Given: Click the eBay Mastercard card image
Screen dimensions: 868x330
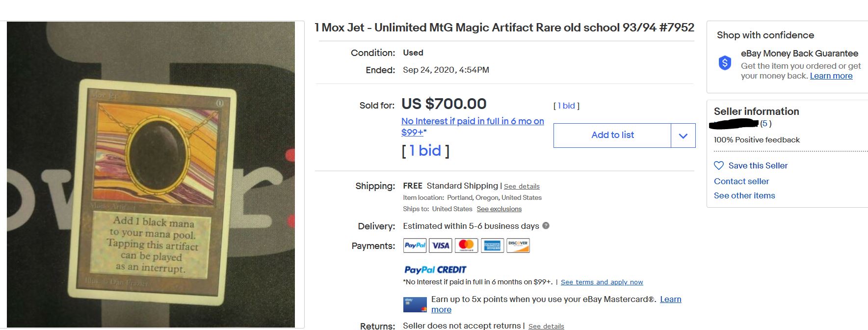Looking at the screenshot, I should point(415,304).
